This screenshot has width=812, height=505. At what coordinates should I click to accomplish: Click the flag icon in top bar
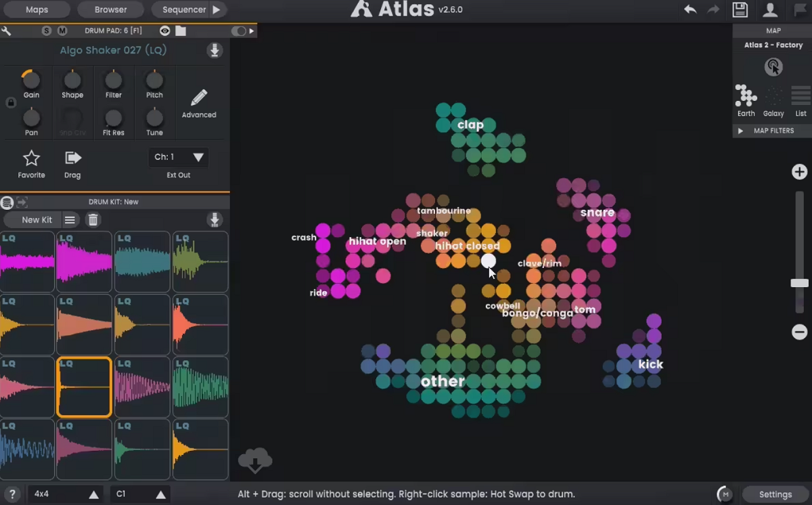(800, 9)
